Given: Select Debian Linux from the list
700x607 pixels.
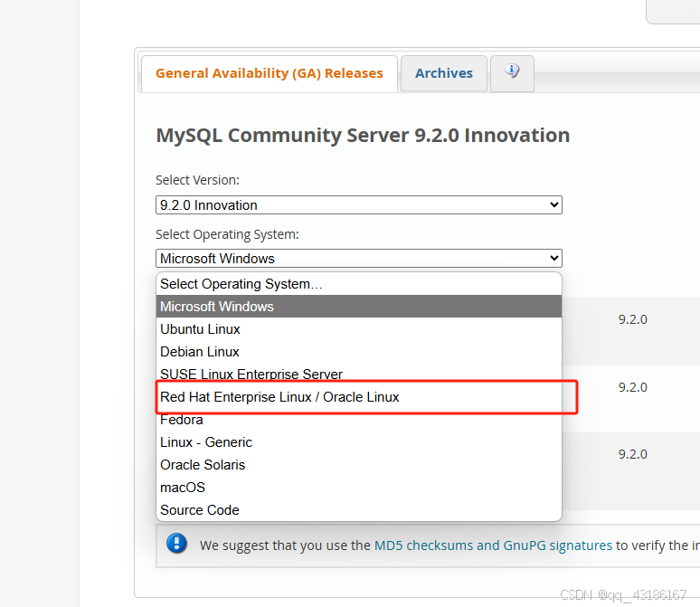Looking at the screenshot, I should (358, 352).
